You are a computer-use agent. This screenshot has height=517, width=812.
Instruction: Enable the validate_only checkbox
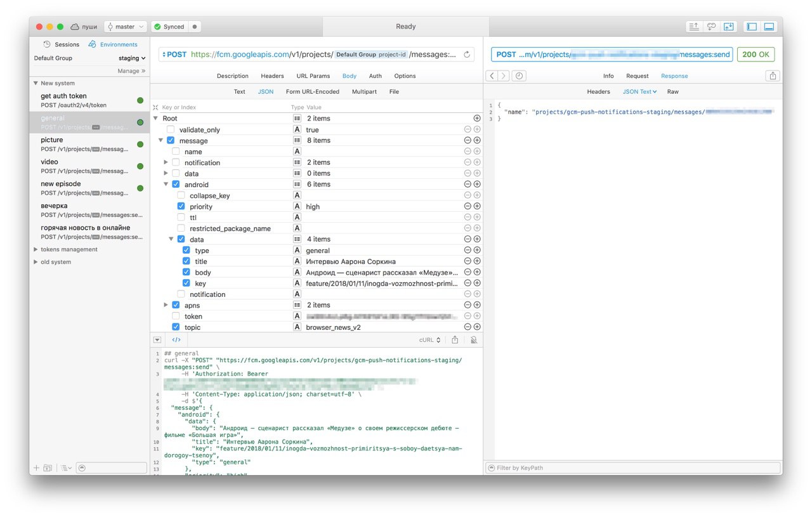coord(171,129)
